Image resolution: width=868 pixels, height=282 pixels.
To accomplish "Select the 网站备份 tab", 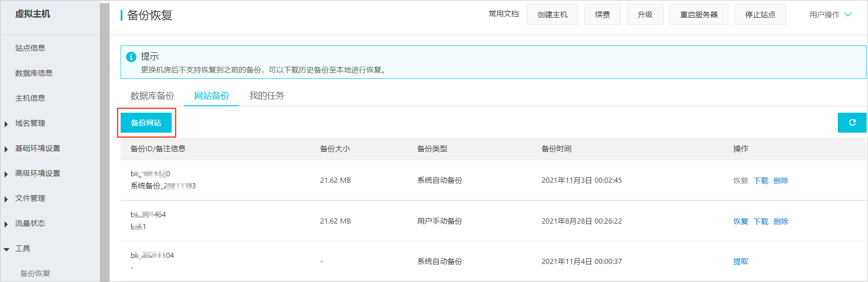I will [x=212, y=96].
